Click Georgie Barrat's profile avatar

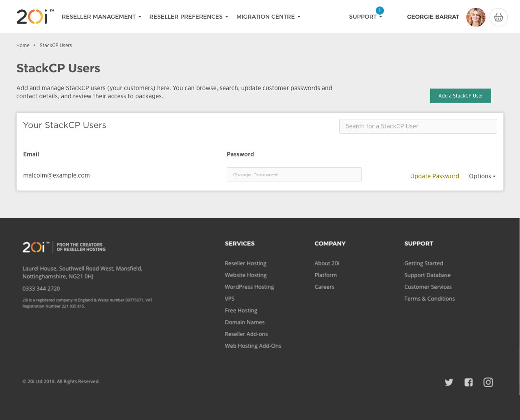pos(475,17)
